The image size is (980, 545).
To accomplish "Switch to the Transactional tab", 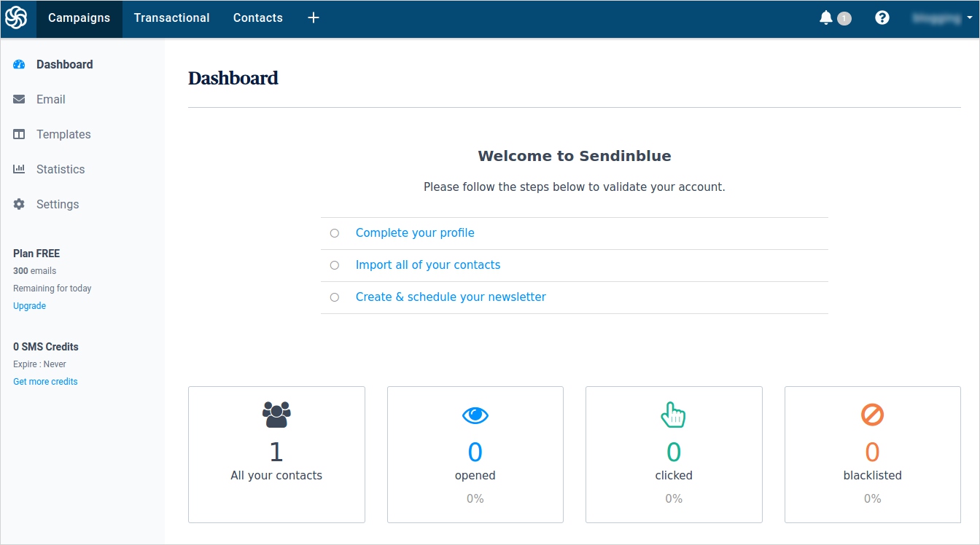I will pos(171,18).
